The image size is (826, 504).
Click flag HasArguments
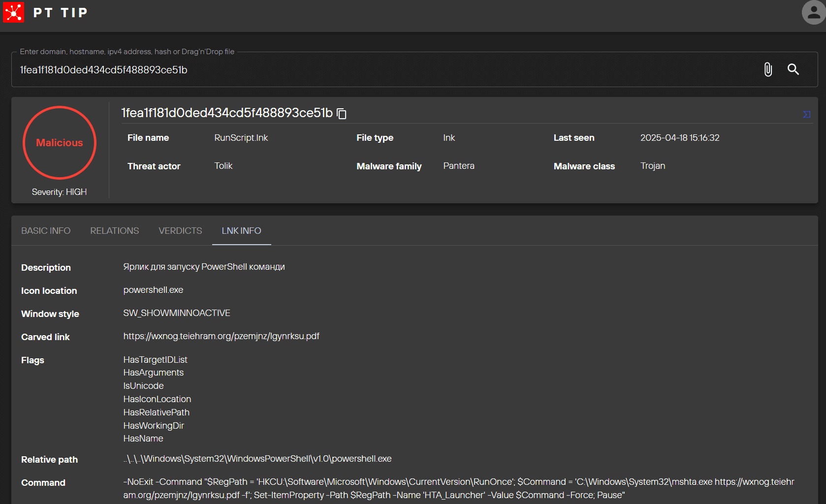click(x=153, y=373)
